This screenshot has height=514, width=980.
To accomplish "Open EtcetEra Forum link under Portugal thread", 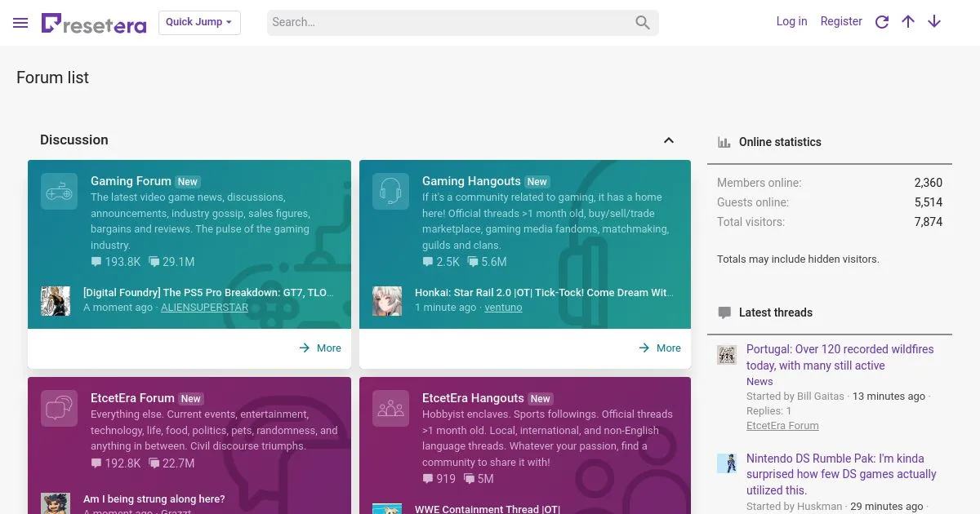I will (782, 425).
